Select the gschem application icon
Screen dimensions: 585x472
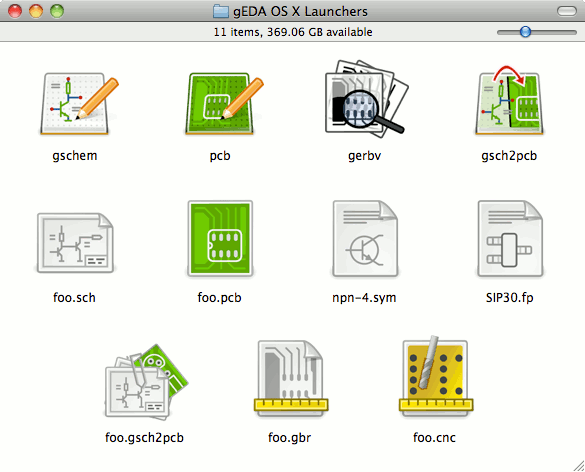[79, 103]
